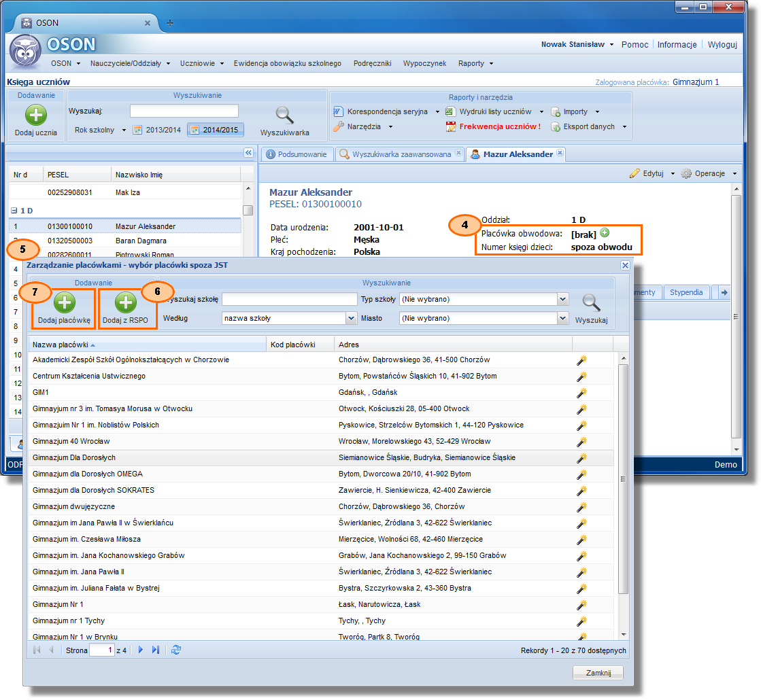The image size is (761, 700).
Task: Select school year 2013/2014
Action: (157, 130)
